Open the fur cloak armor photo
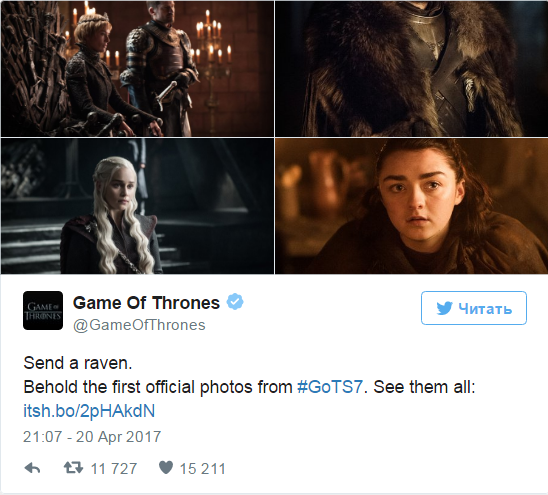 click(x=411, y=69)
